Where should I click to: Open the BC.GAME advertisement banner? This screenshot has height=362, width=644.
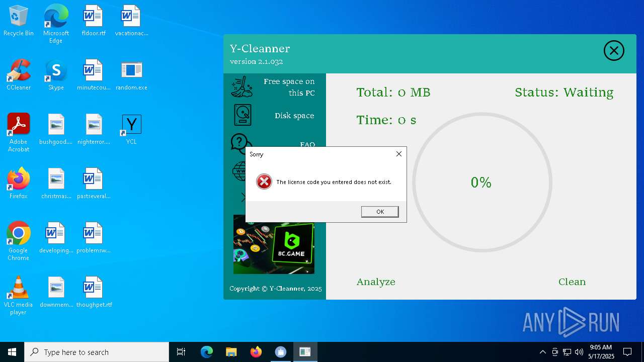click(274, 244)
